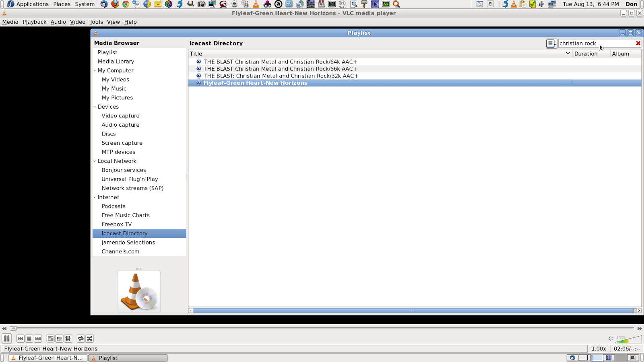Open Media Library in sidebar
Viewport: 644px width, 362px height.
tap(116, 62)
